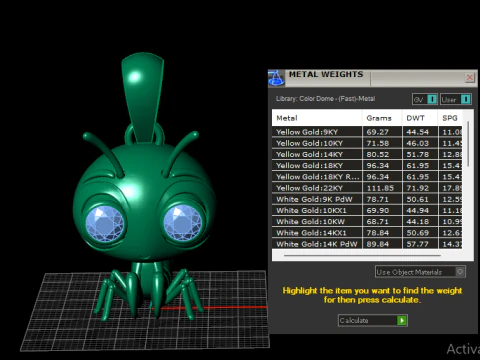Toggle the User library switch
The width and height of the screenshot is (480, 360).
(466, 99)
